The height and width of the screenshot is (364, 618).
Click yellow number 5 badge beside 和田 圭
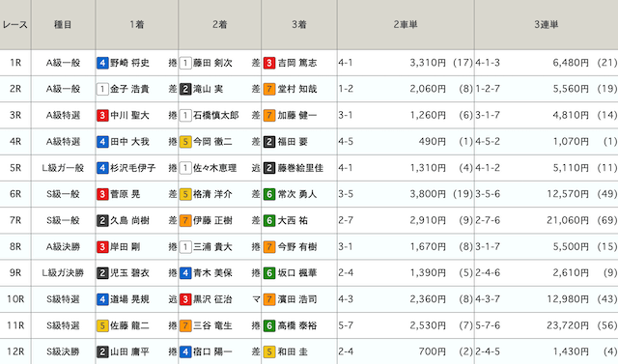[269, 351]
